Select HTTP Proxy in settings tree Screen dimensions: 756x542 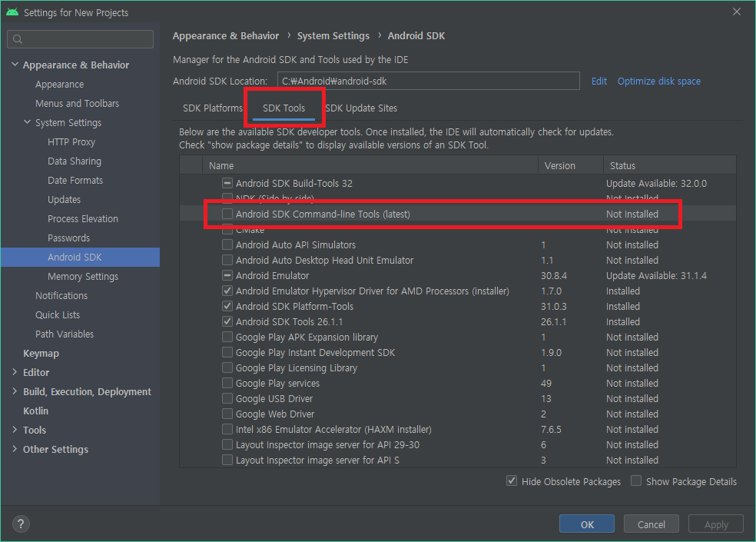(71, 142)
